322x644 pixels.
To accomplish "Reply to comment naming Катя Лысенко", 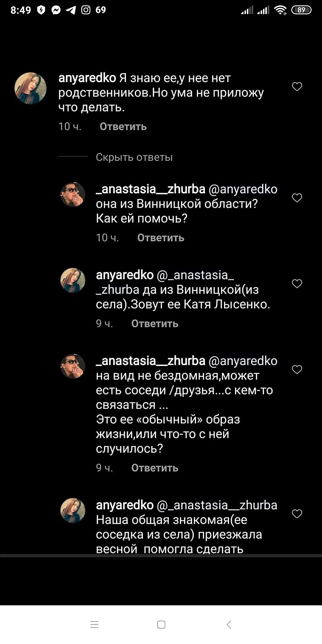I will click(155, 324).
